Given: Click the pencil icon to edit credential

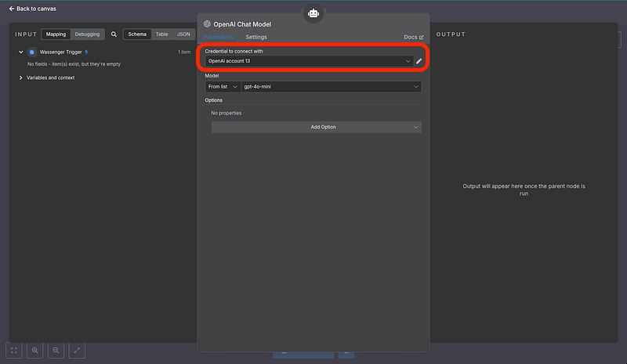Looking at the screenshot, I should pyautogui.click(x=419, y=61).
